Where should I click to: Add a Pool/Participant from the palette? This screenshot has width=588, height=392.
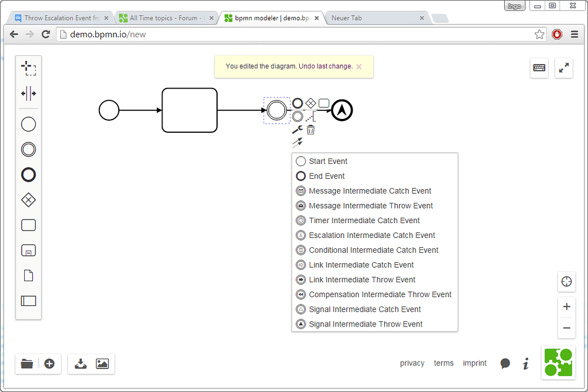click(x=28, y=301)
